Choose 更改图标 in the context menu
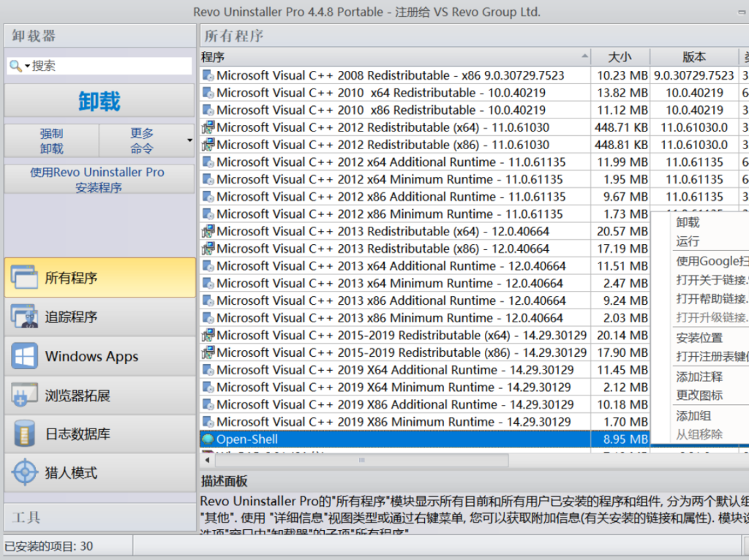749x560 pixels. (699, 396)
